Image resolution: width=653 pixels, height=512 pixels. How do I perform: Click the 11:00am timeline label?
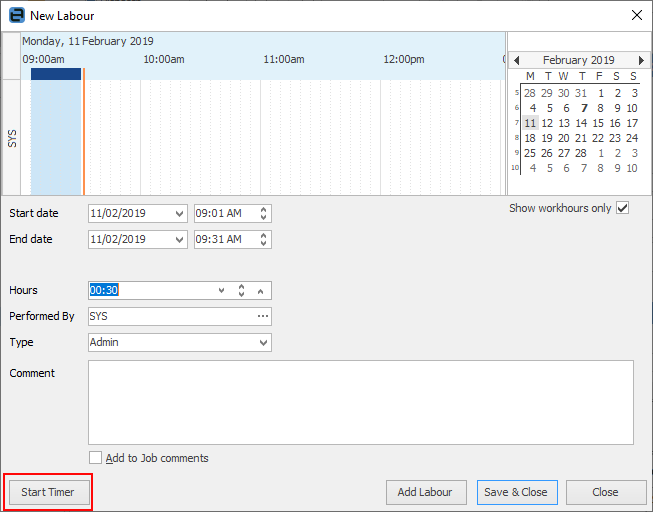pos(284,60)
